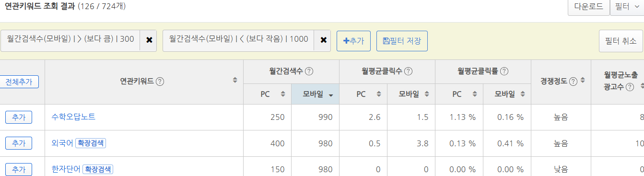The image size is (644, 176).
Task: Click the +추가 filter button
Action: coord(353,41)
